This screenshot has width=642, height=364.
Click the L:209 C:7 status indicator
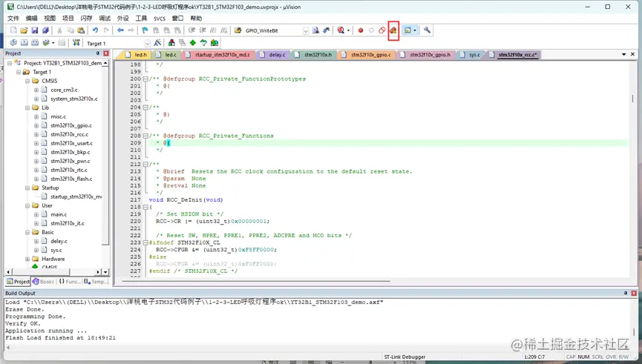pyautogui.click(x=534, y=357)
